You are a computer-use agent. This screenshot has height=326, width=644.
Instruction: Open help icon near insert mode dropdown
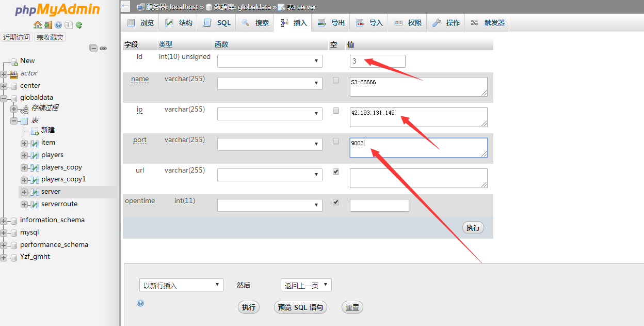tap(140, 303)
